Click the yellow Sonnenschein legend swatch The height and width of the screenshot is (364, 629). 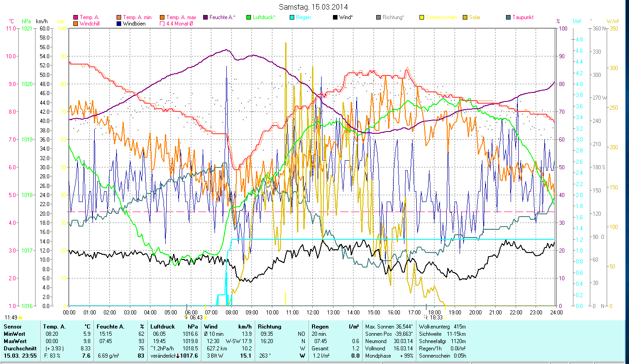(422, 17)
